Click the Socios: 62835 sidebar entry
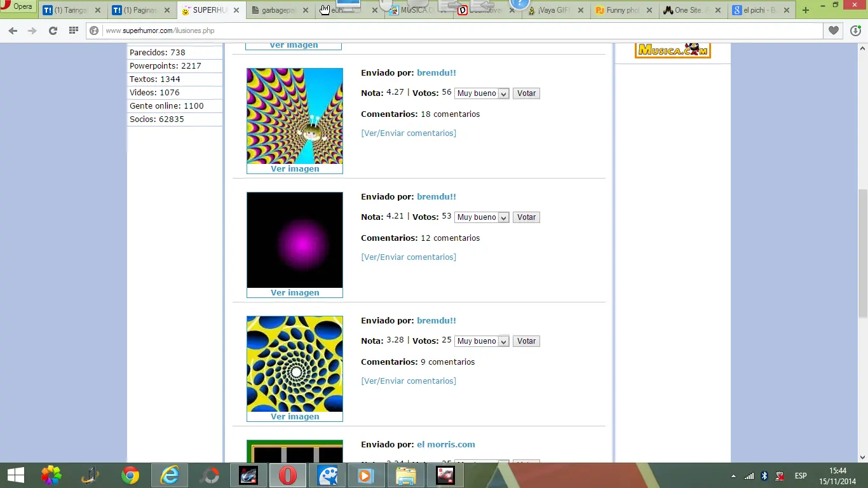Viewport: 868px width, 488px height. tap(175, 119)
